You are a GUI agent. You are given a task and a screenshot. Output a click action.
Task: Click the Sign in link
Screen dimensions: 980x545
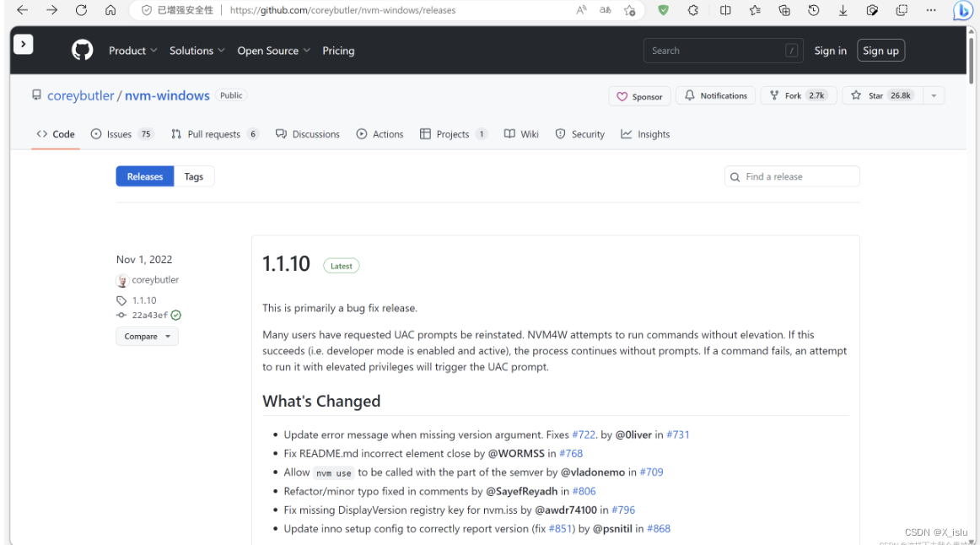[830, 51]
